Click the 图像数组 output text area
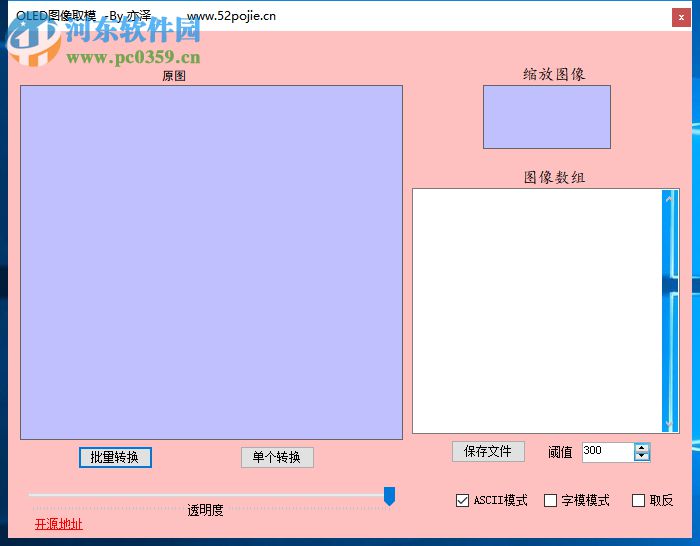The image size is (700, 546). click(537, 311)
